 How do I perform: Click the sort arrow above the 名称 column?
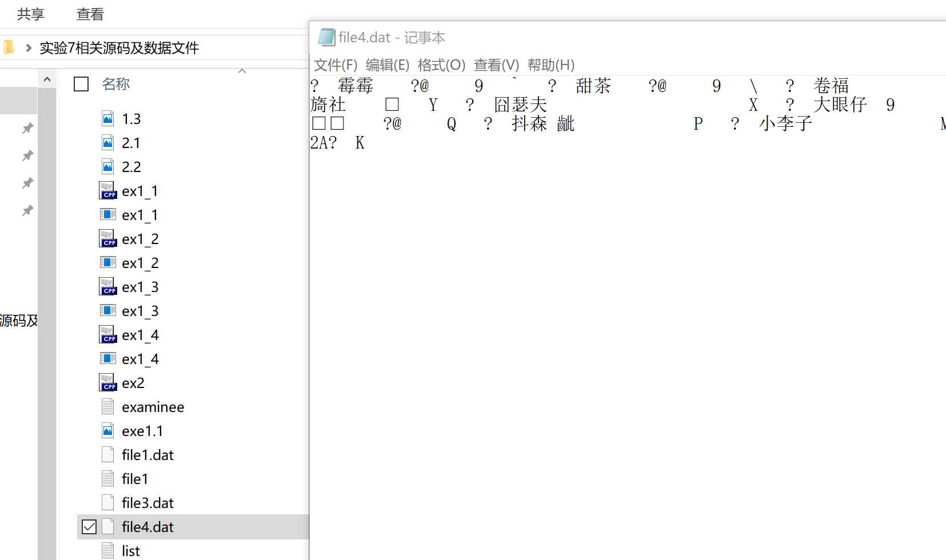coord(242,71)
